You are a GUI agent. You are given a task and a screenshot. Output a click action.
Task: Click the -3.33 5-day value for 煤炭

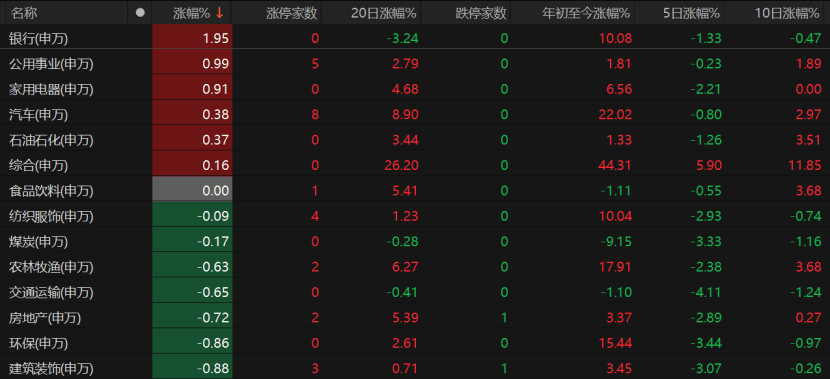706,242
